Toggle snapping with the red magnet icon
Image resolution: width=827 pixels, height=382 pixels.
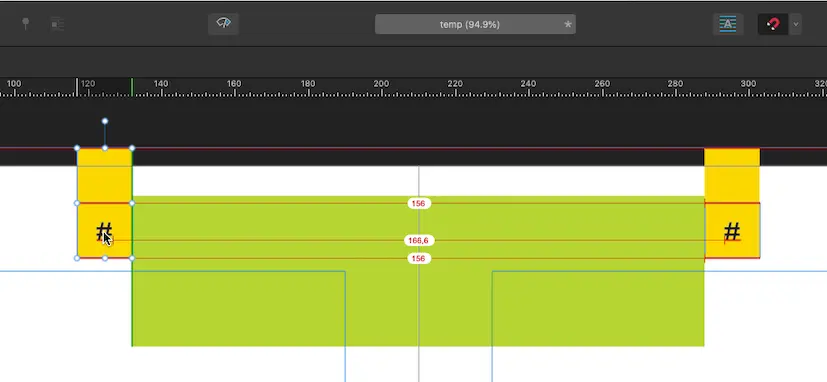tap(773, 24)
